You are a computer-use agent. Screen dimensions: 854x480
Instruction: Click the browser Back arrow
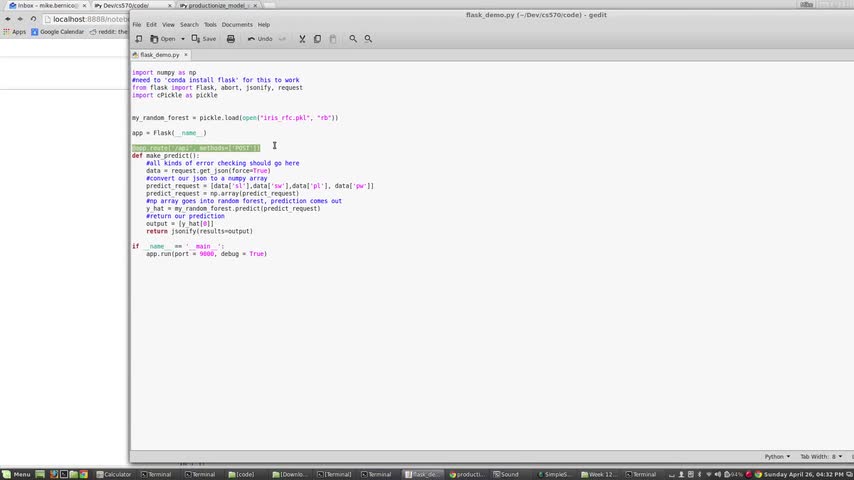tap(8, 19)
